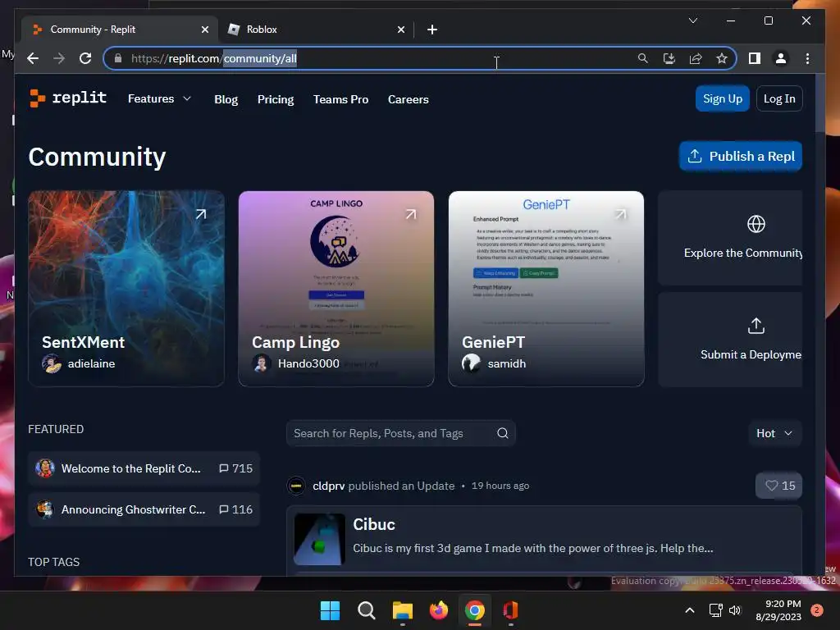The image size is (840, 630).
Task: Open the Chrome side panel icon
Action: point(755,58)
